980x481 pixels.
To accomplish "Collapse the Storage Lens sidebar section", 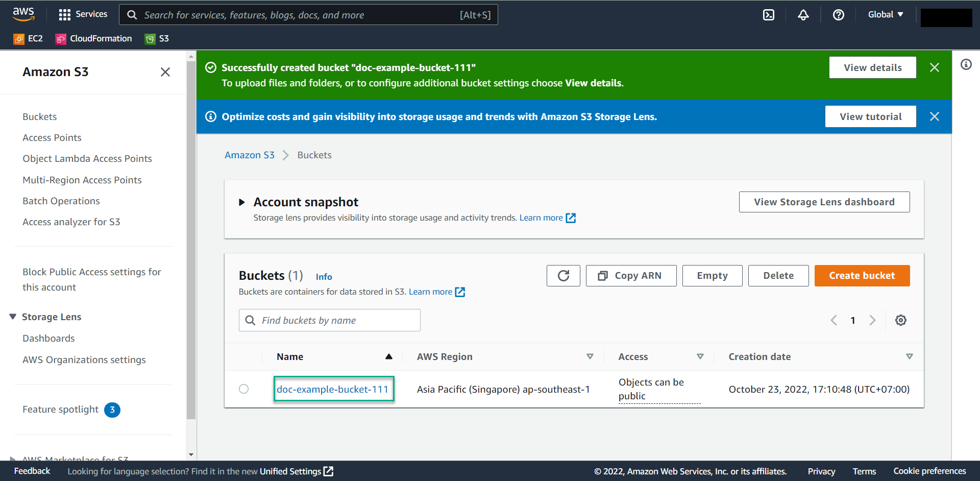I will [13, 317].
